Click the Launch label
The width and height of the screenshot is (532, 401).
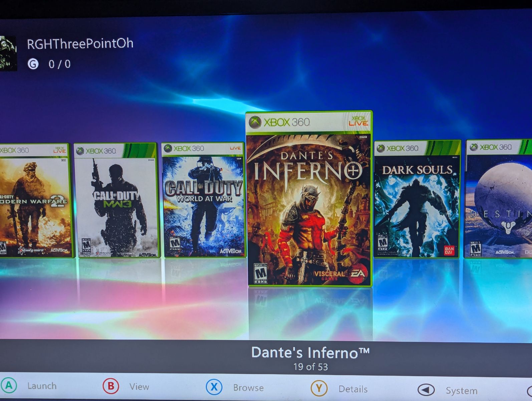coord(42,386)
